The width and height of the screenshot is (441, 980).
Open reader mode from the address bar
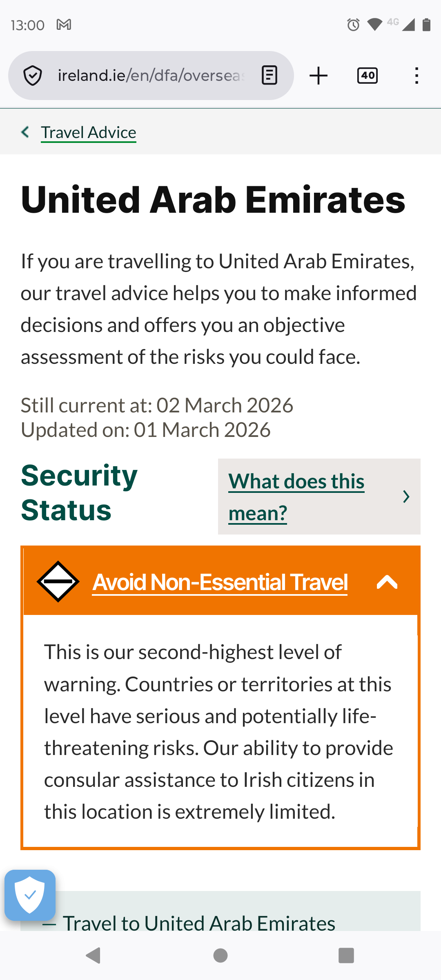269,75
